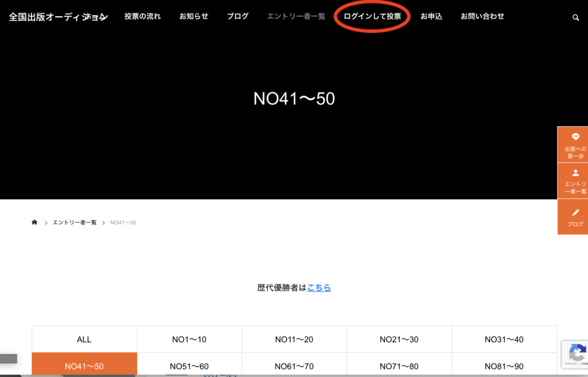The image size is (588, 377).
Task: Switch to the NO21〜30 tab
Action: click(x=399, y=339)
